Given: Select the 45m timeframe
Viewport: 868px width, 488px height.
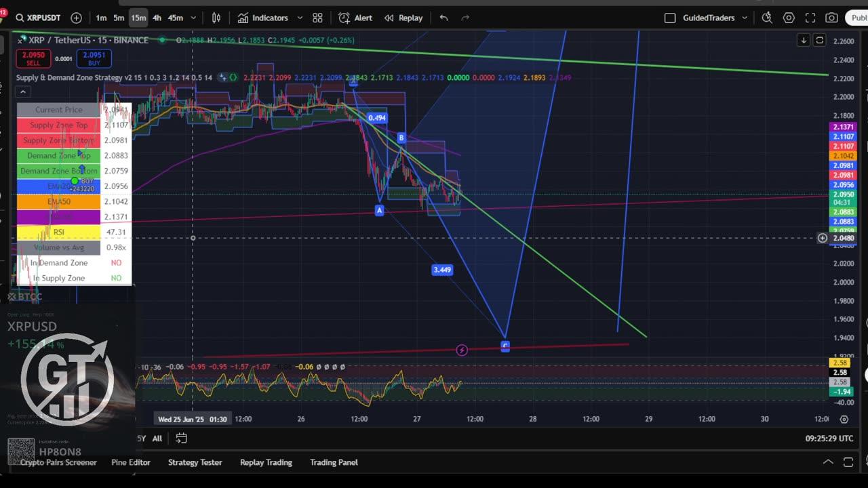Looking at the screenshot, I should (175, 18).
